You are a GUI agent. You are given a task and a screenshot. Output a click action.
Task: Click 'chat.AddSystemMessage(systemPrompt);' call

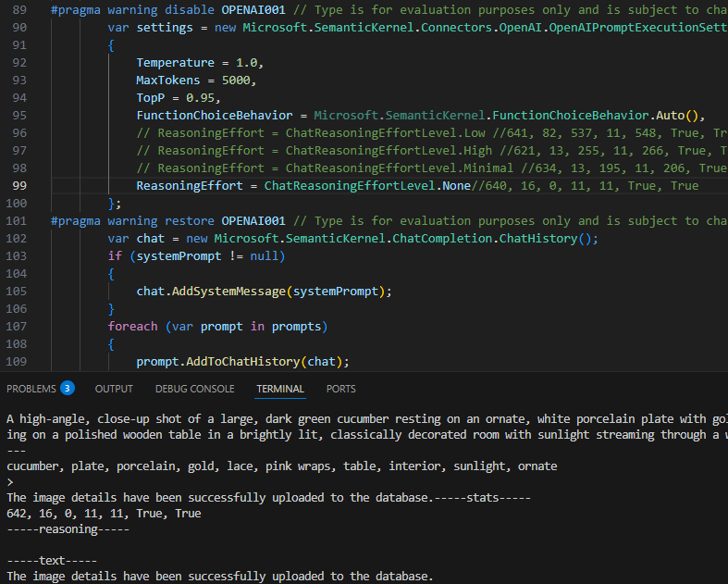[264, 292]
